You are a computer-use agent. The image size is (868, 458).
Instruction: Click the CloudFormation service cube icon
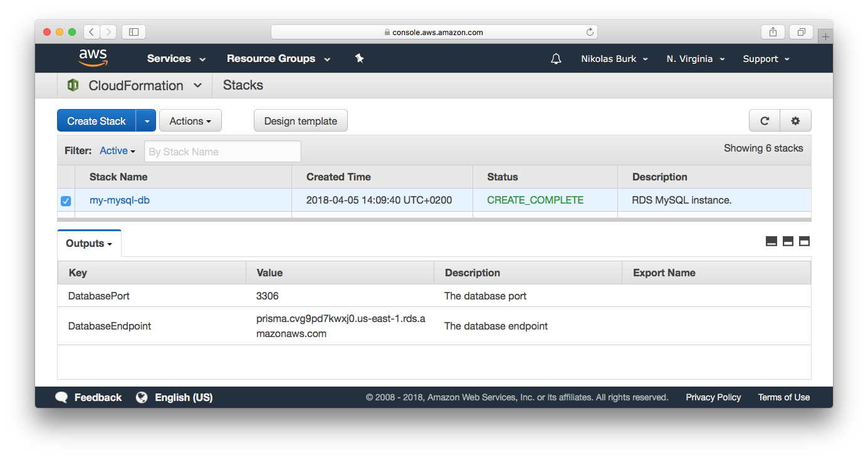(73, 85)
